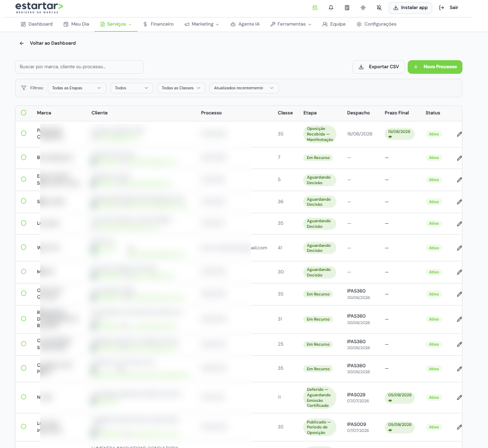488x448 pixels.
Task: Edit the class 25 row pencil
Action: click(459, 344)
